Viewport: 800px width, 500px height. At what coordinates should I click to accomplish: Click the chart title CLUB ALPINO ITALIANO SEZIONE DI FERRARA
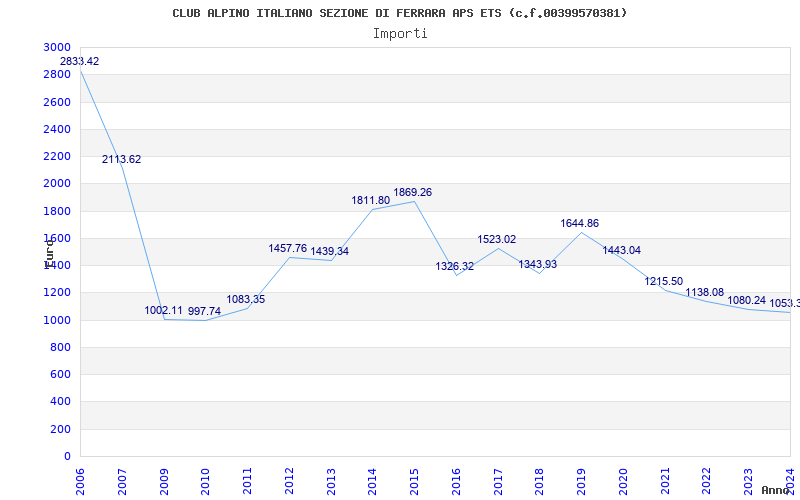(399, 13)
